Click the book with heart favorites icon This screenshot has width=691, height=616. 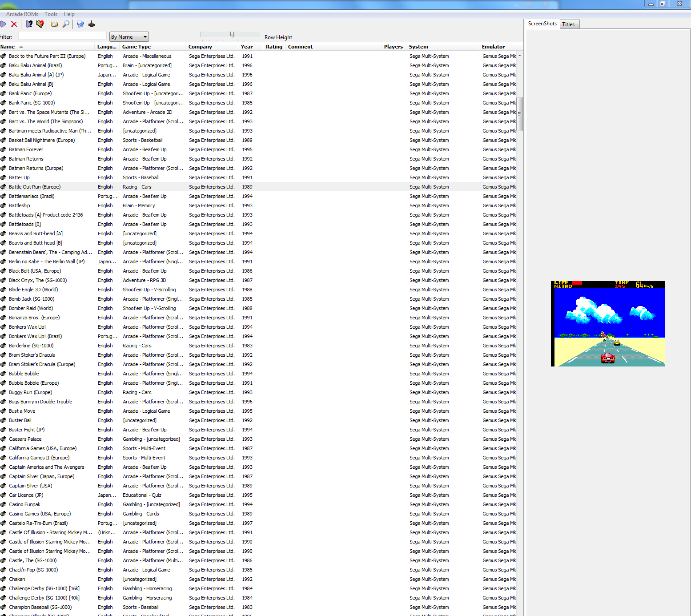pos(40,24)
